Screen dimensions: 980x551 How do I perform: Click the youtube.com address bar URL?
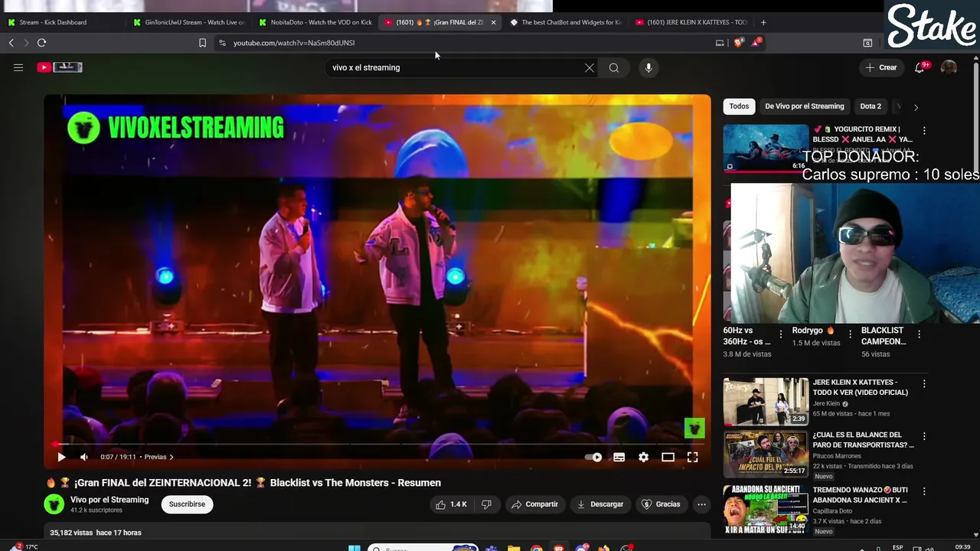click(x=294, y=43)
